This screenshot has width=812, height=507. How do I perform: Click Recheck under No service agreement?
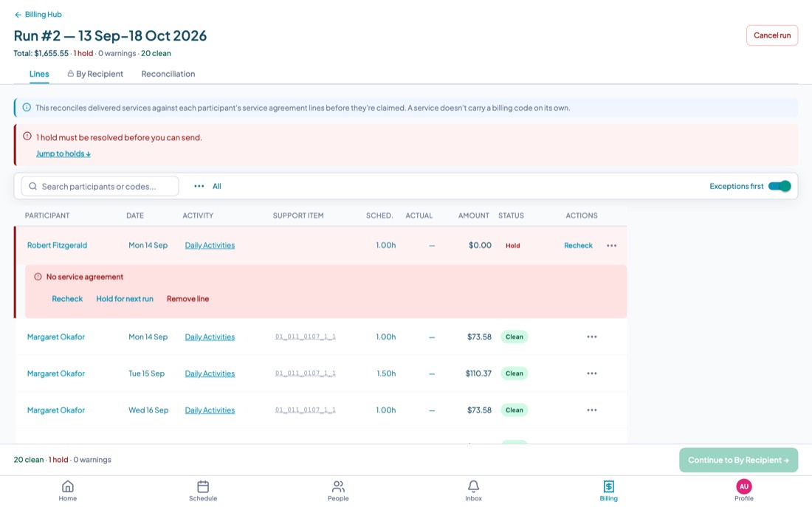pos(67,299)
